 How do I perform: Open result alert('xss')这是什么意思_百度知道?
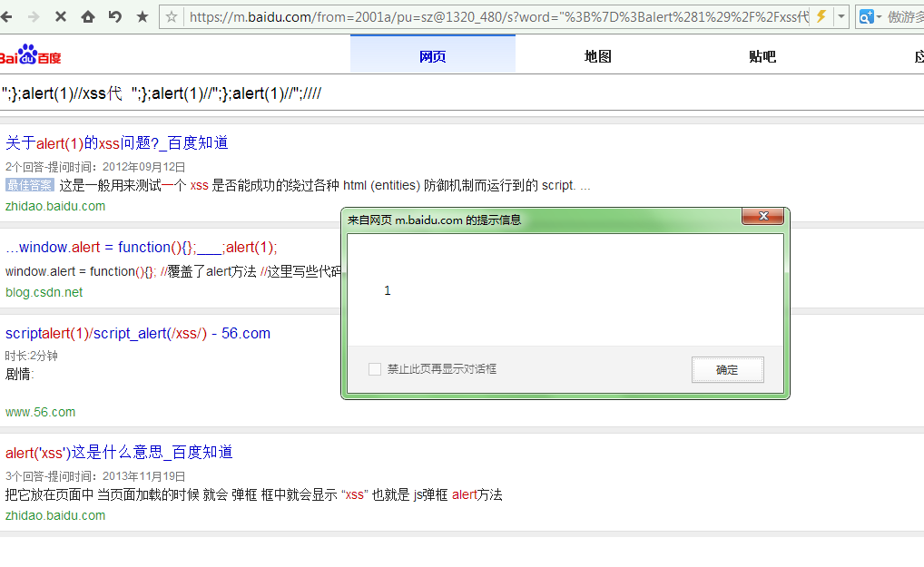coord(119,452)
